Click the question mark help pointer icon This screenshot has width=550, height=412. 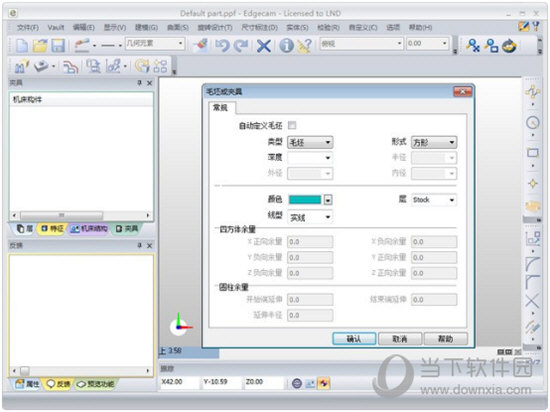[x=304, y=46]
